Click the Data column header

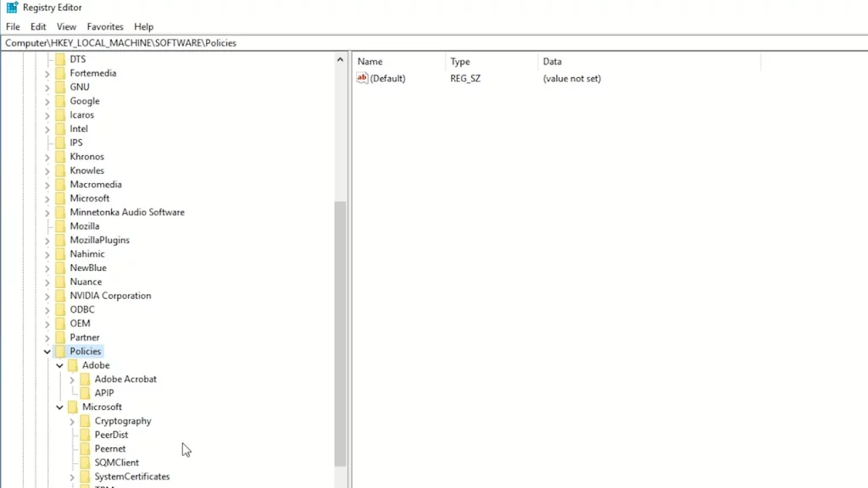(552, 61)
